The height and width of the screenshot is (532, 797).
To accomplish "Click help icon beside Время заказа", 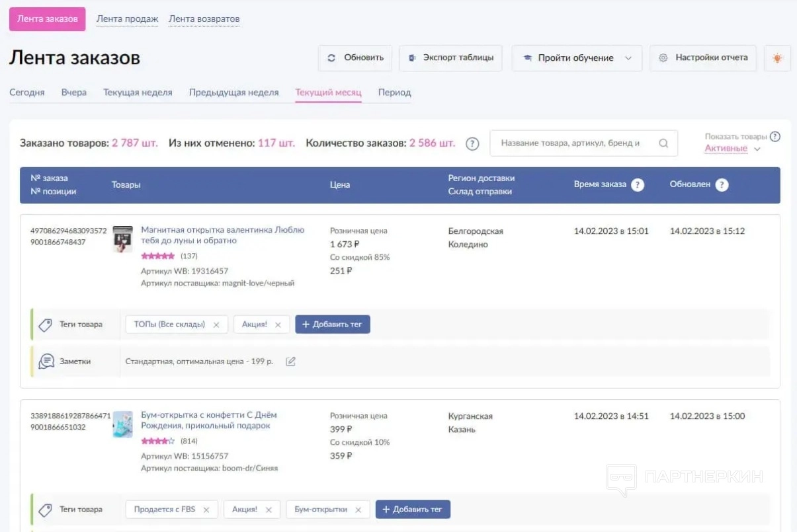I will 638,185.
